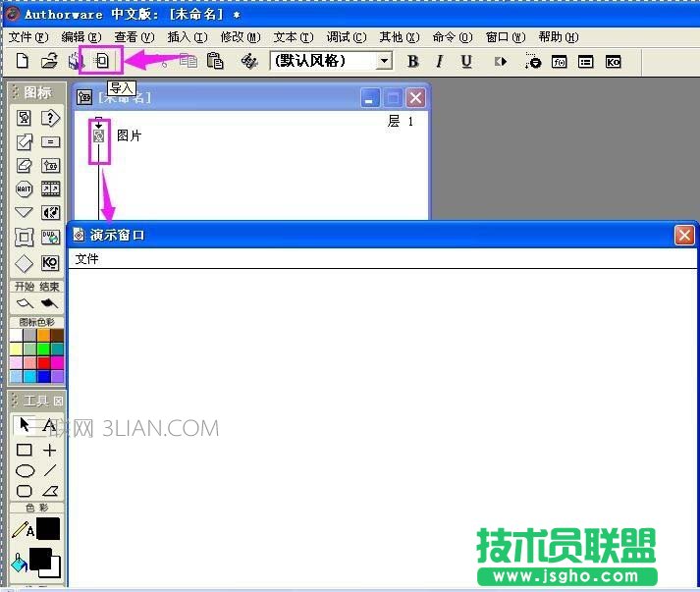700x592 pixels.
Task: Click the New file toolbar icon
Action: coord(22,60)
